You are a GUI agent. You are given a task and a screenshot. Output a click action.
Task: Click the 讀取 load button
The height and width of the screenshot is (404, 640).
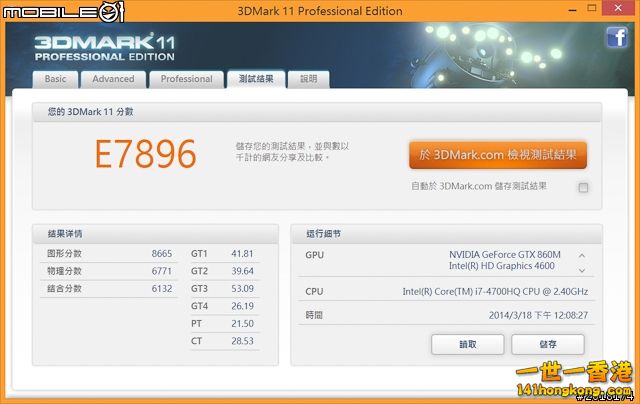tap(468, 344)
